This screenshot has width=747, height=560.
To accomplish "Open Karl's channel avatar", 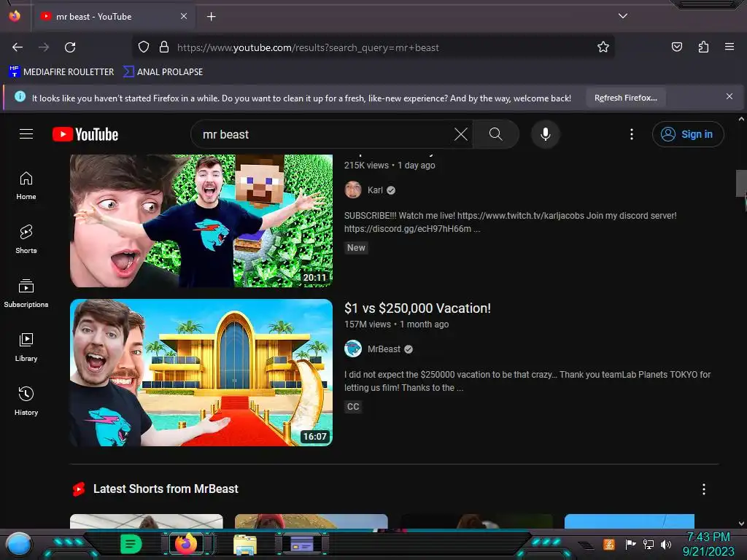I will pyautogui.click(x=353, y=190).
